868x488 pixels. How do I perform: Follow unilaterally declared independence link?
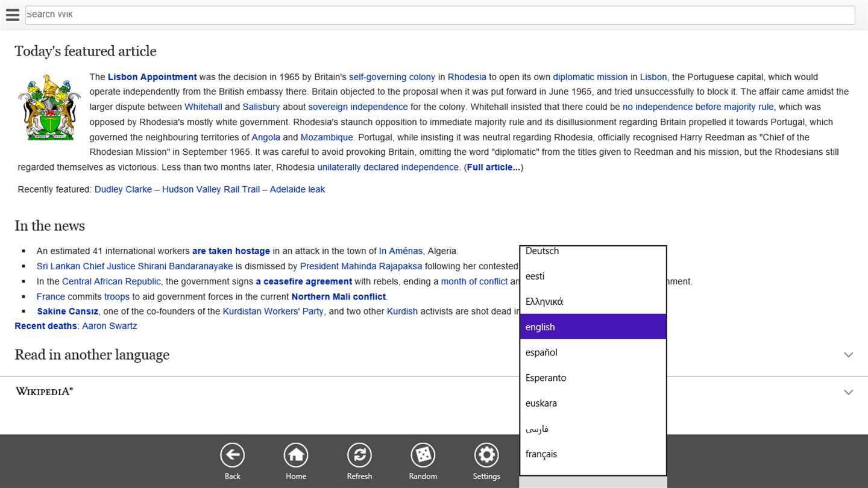(389, 167)
